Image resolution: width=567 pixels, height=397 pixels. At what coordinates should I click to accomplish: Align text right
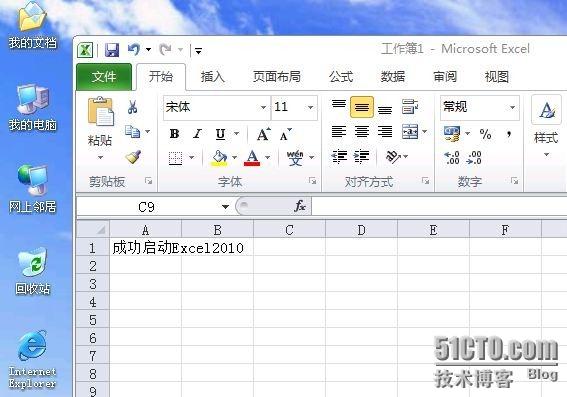click(x=385, y=132)
